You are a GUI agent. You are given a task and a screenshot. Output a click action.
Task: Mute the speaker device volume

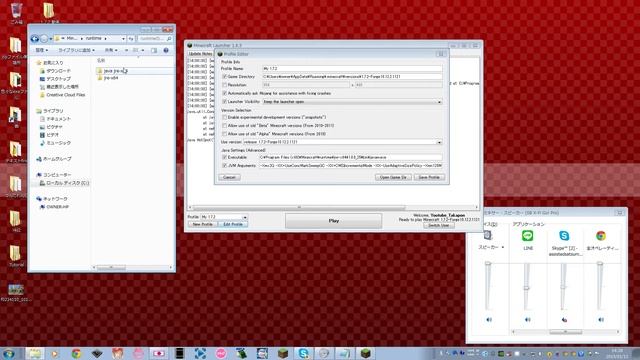[489, 320]
